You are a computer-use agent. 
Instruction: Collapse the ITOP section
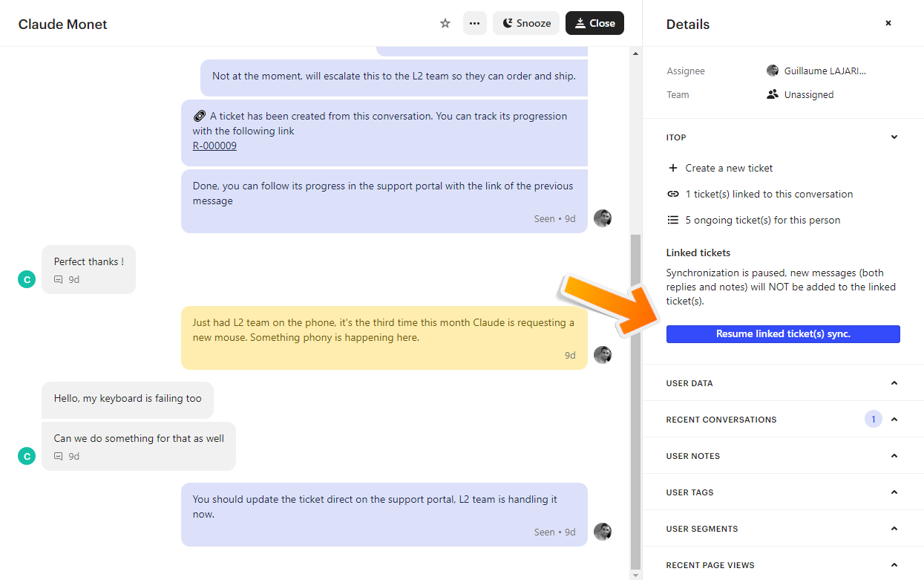pyautogui.click(x=894, y=137)
